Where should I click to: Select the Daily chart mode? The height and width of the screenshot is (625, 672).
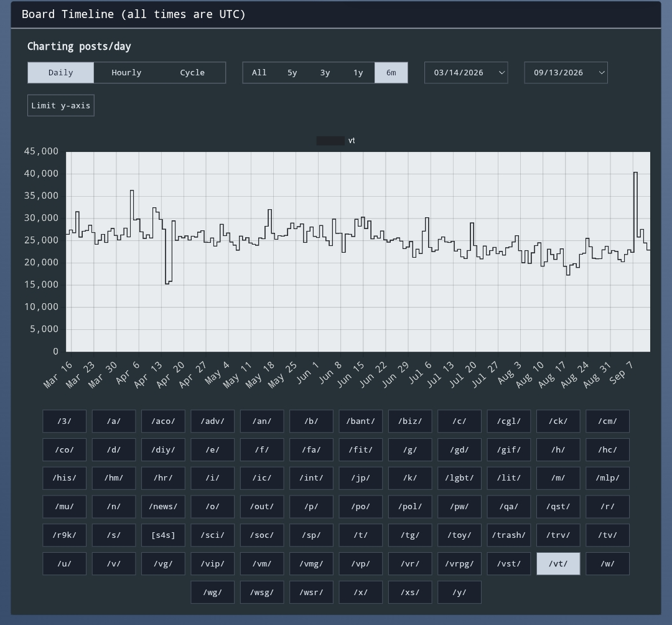[61, 73]
